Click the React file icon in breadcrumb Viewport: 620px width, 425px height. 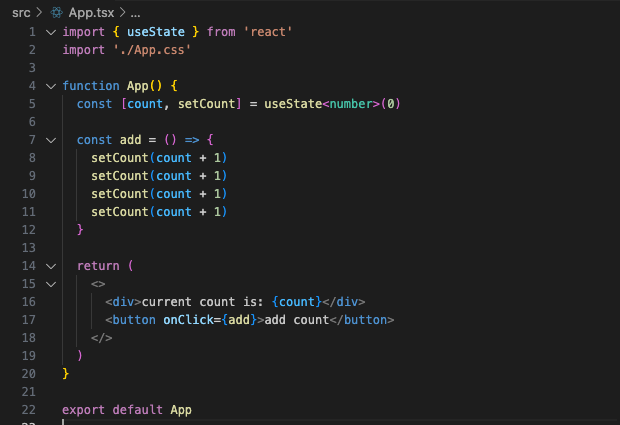(57, 12)
